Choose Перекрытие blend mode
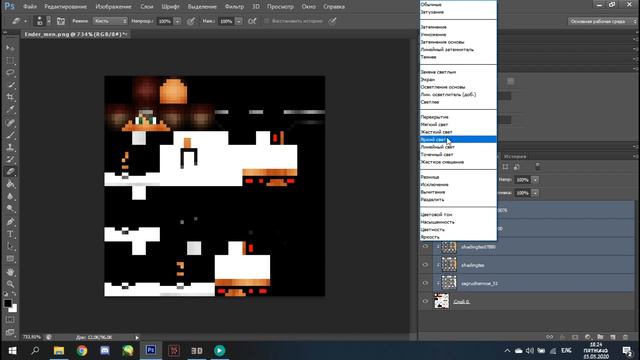 pos(458,117)
